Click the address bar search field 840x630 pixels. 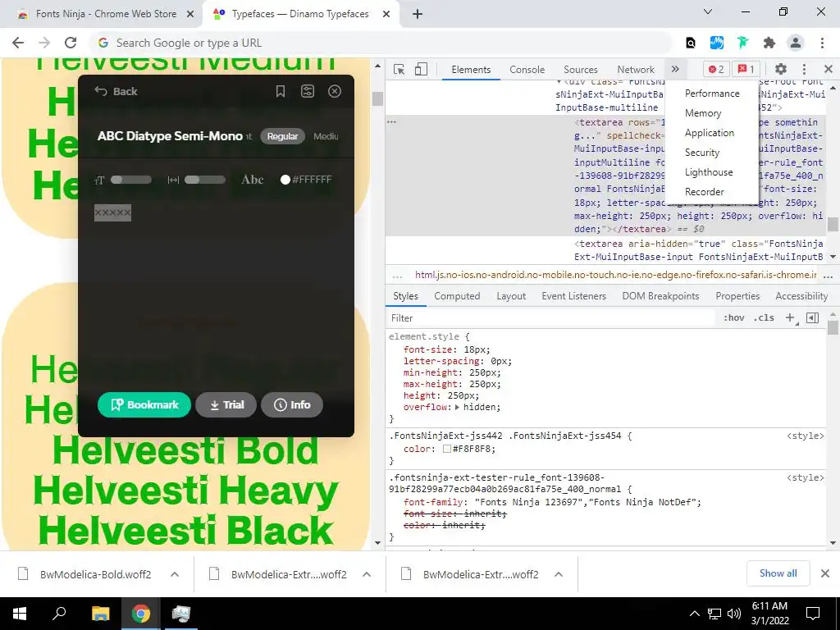pyautogui.click(x=381, y=43)
